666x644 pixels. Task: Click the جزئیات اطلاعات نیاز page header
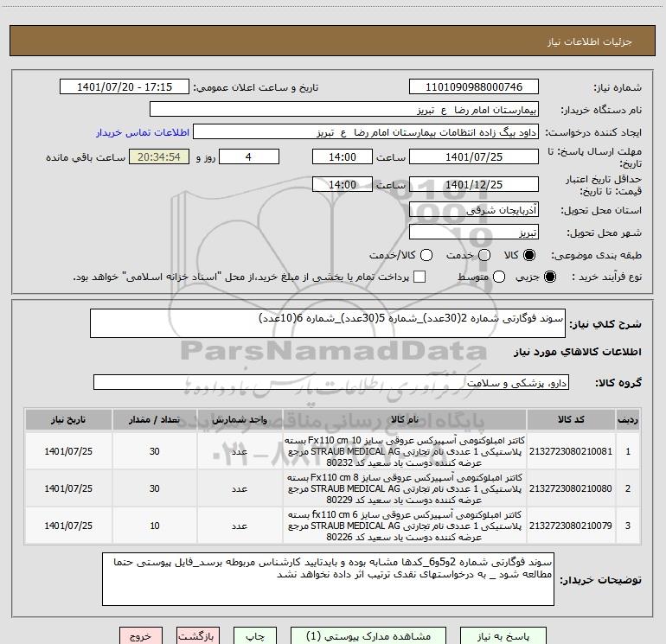point(589,41)
